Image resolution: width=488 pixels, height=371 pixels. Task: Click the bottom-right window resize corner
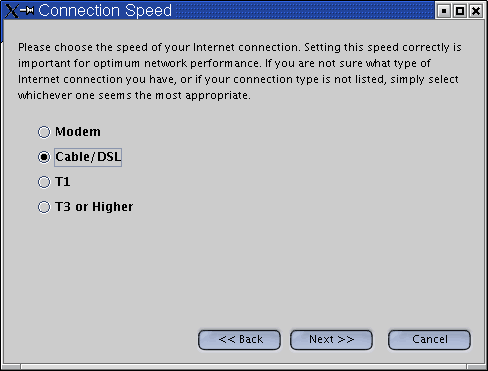[477, 367]
